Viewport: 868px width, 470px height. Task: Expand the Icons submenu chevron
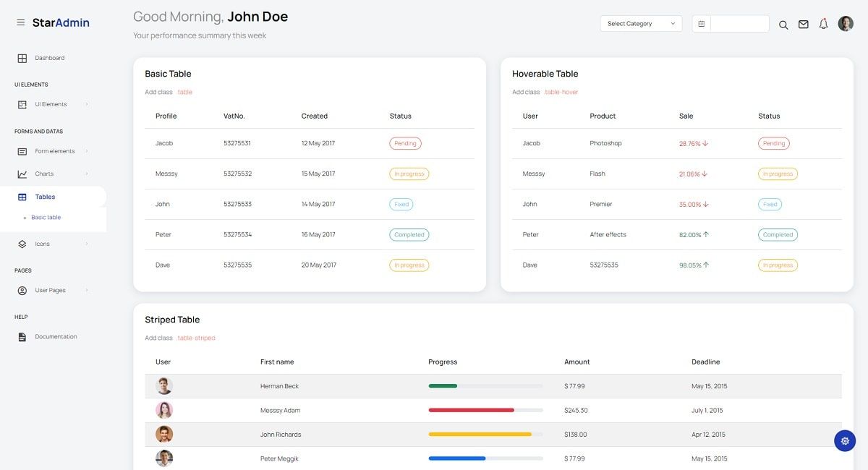[x=87, y=244]
